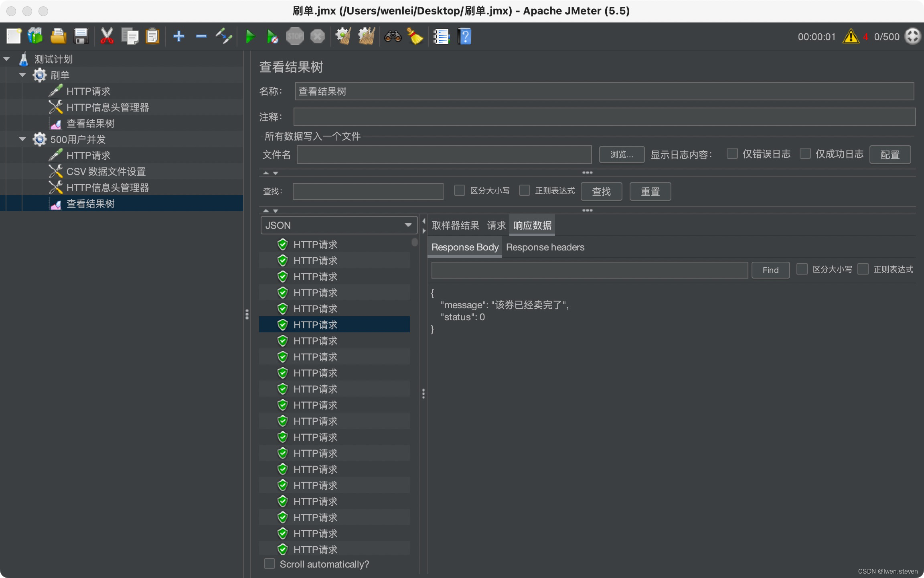Open the JSON renderer dropdown
This screenshot has height=578, width=924.
(339, 225)
